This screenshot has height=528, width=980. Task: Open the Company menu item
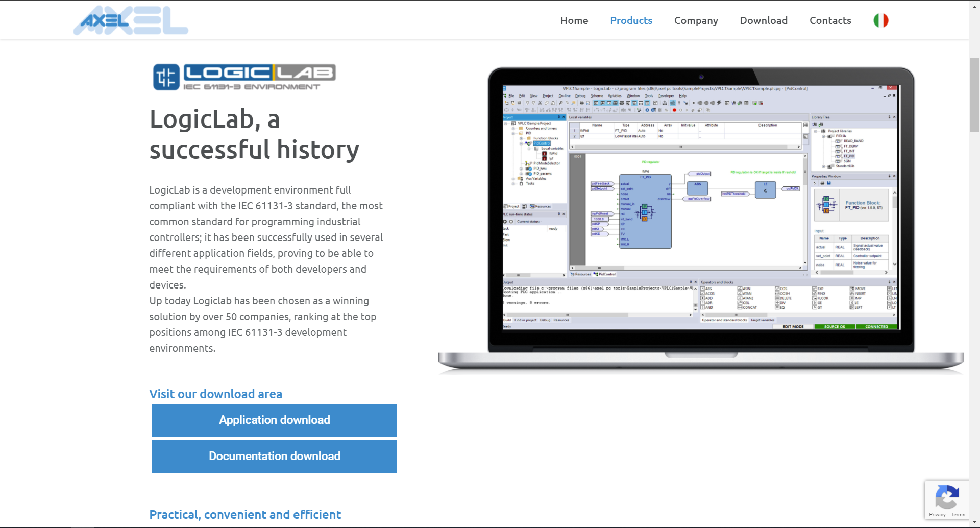696,21
